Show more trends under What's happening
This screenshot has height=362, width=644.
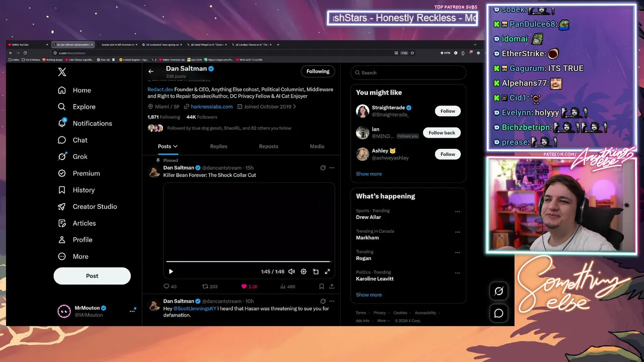[x=369, y=295]
